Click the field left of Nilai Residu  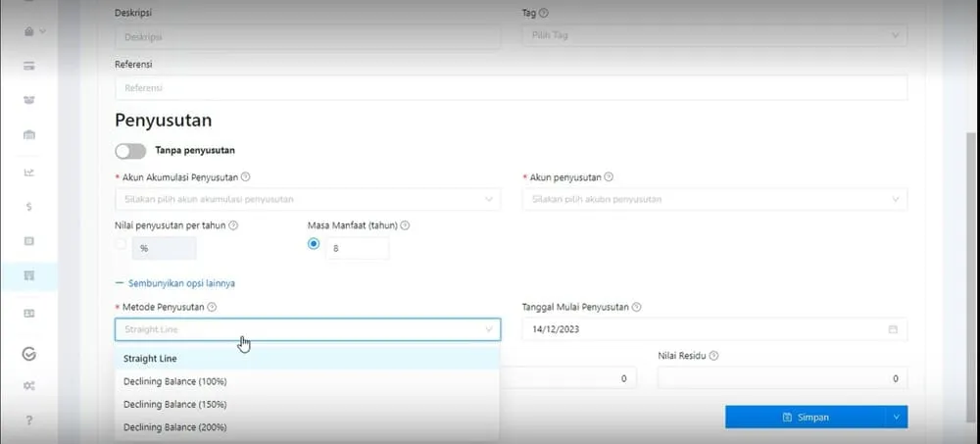(x=568, y=378)
